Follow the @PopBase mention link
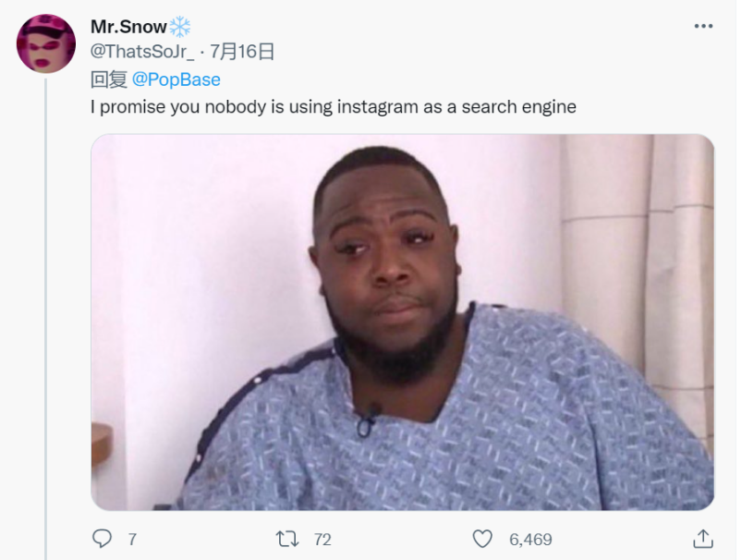 click(x=176, y=79)
